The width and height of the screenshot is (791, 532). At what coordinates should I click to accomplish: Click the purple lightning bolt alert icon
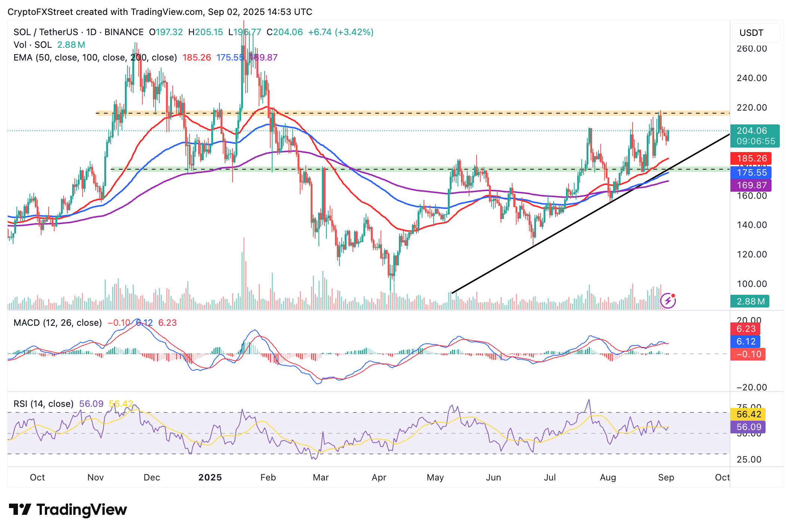point(668,301)
